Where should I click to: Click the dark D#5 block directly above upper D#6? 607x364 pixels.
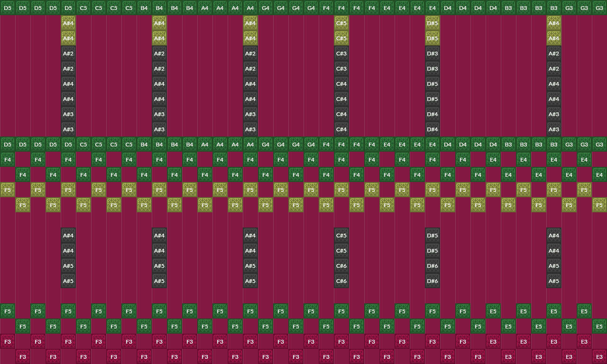click(x=432, y=250)
